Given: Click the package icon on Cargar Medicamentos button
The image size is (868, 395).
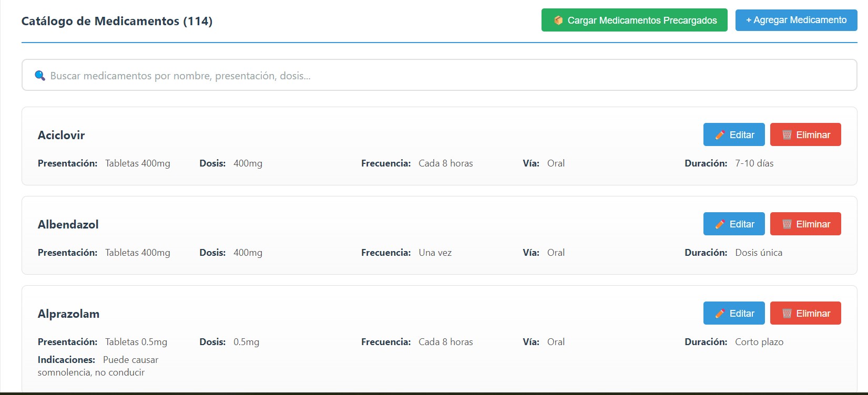Looking at the screenshot, I should tap(558, 20).
